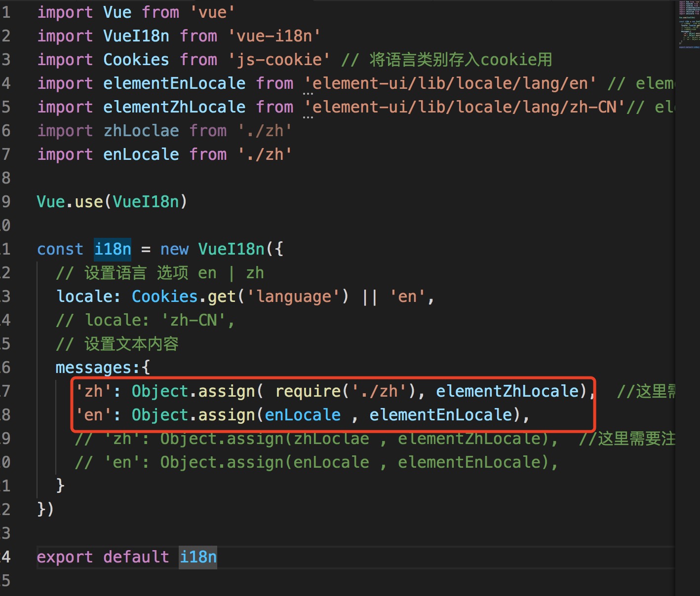Click the minimap in the editor corner
The height and width of the screenshot is (596, 700).
pyautogui.click(x=689, y=25)
